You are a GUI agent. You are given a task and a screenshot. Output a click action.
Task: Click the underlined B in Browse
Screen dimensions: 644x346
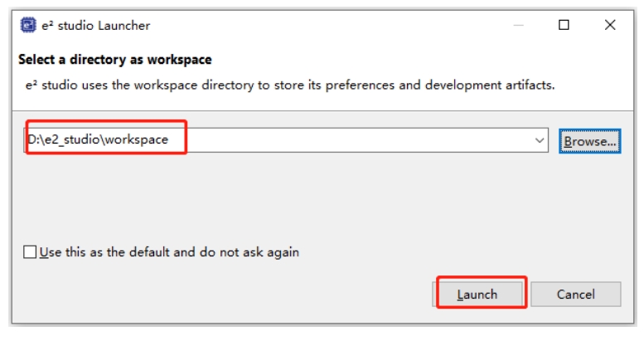coord(569,141)
